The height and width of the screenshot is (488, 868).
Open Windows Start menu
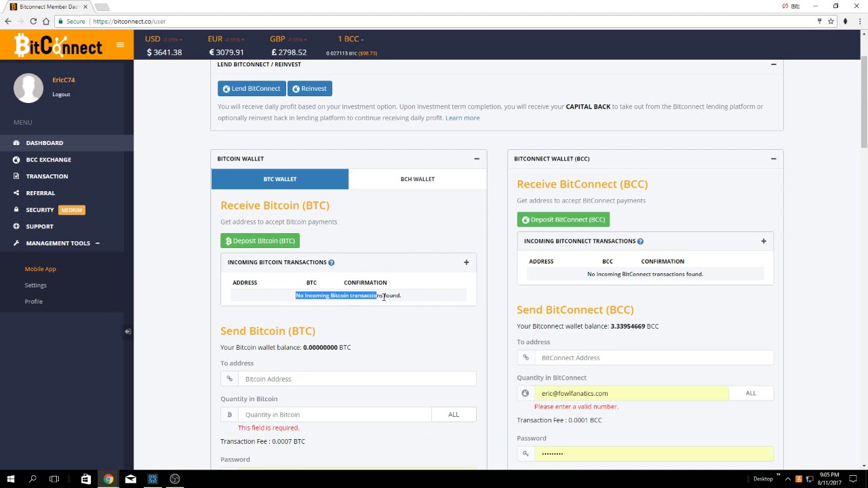[x=11, y=479]
